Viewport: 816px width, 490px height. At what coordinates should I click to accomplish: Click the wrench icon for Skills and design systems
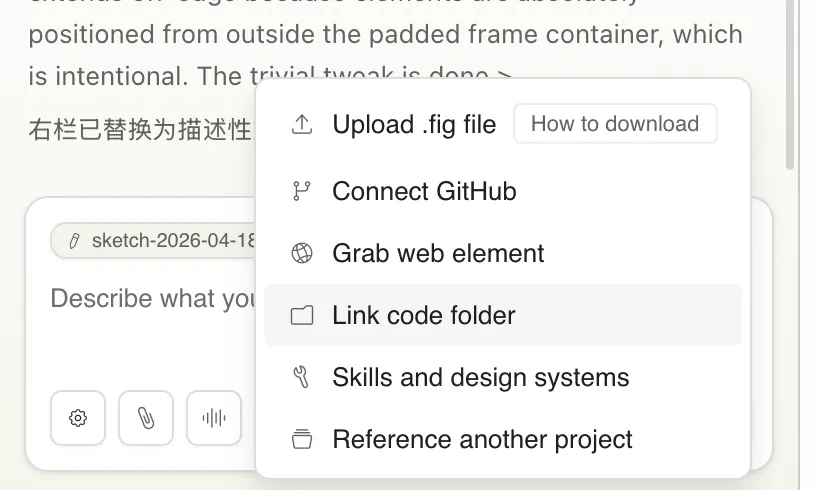[x=301, y=378]
